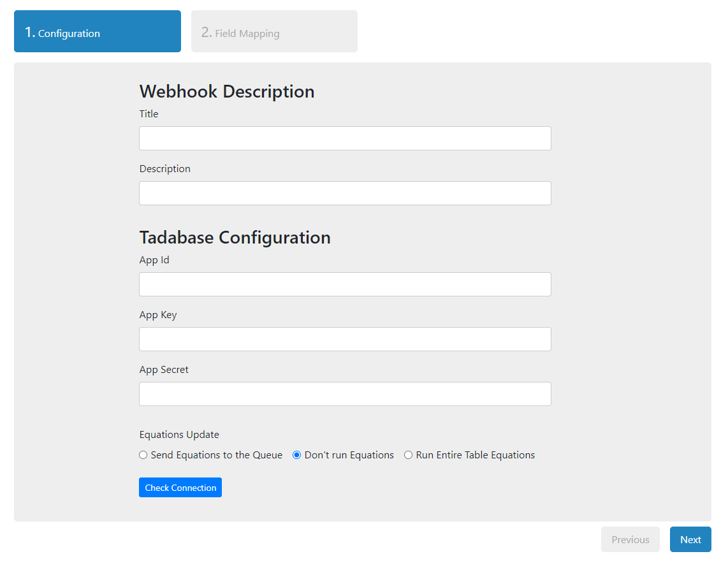Click the Title input field
This screenshot has height=561, width=728.
click(345, 138)
